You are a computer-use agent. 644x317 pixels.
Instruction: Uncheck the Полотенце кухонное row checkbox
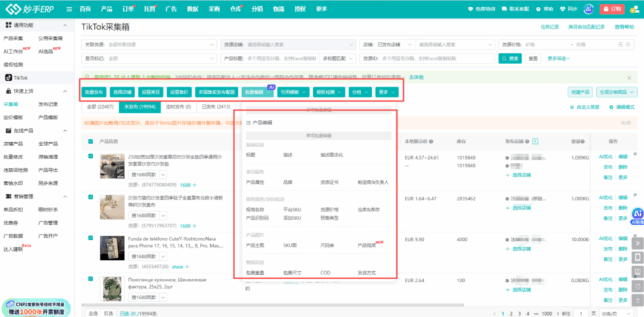tap(91, 279)
